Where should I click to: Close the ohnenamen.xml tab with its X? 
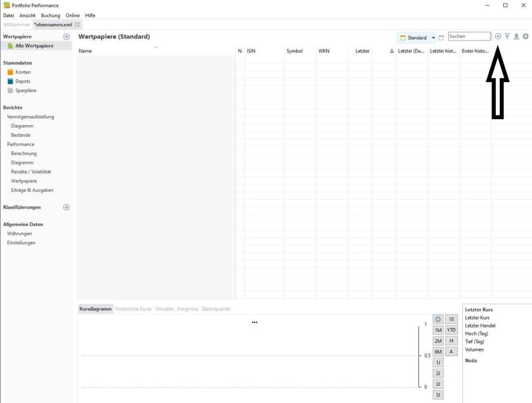click(77, 25)
